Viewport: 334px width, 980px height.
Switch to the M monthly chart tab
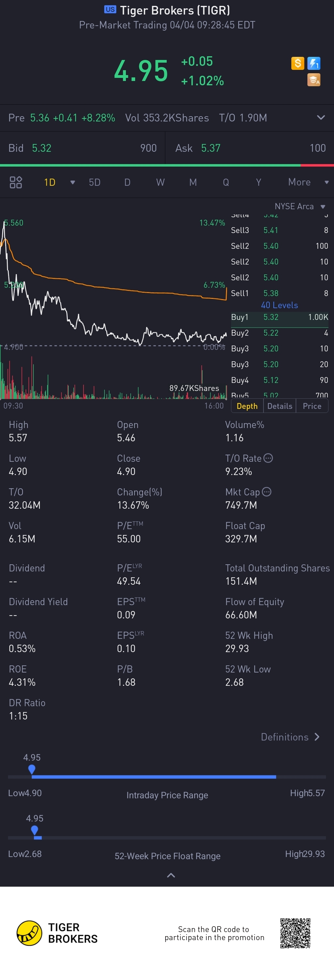[193, 182]
